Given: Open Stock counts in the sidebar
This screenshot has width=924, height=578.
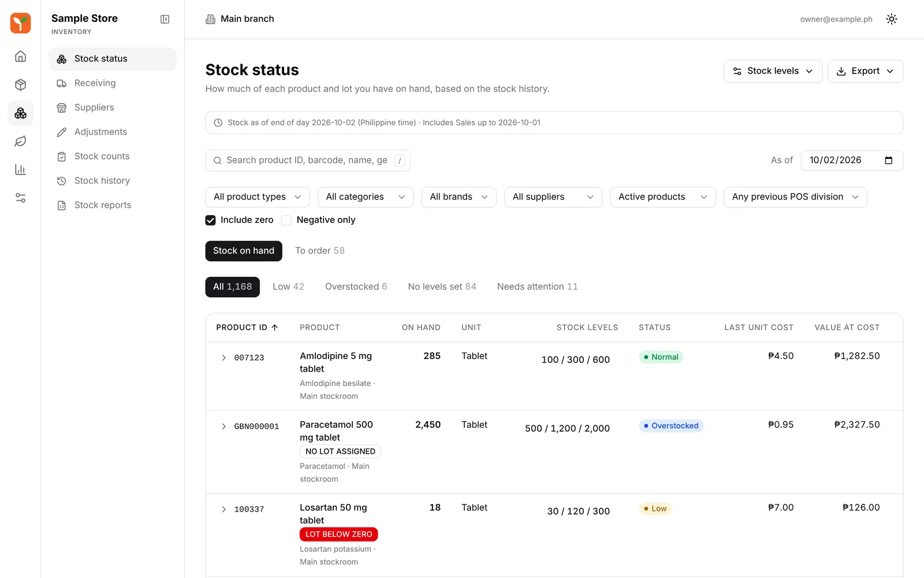Looking at the screenshot, I should point(113,156).
